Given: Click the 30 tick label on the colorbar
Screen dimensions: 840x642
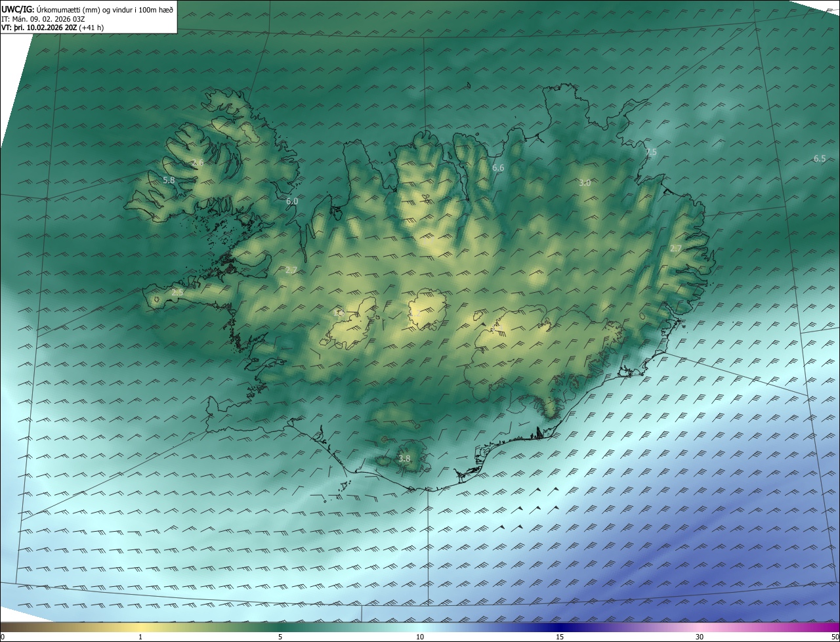Looking at the screenshot, I should click(x=700, y=637).
